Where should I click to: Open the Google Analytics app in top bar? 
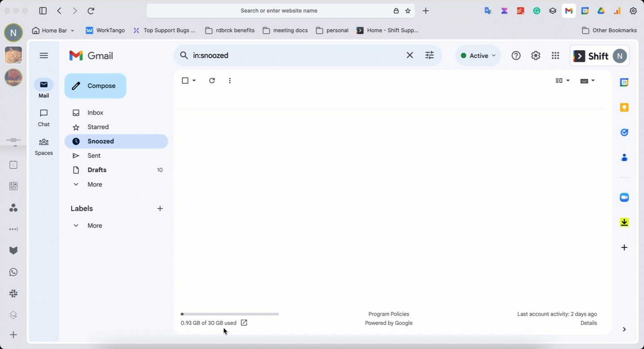pos(617,11)
